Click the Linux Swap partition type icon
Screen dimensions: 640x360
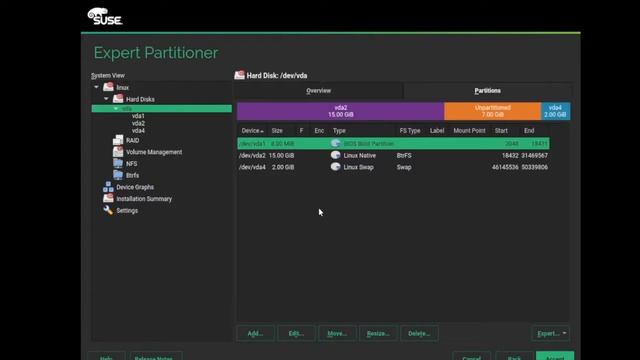(x=336, y=167)
